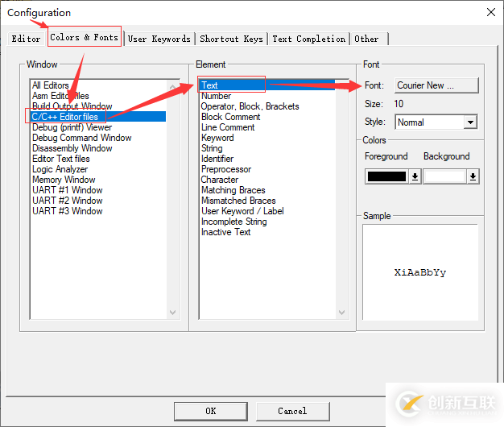Viewport: 504px width, 427px height.
Task: Go to the Text Completion tab
Action: 309,39
